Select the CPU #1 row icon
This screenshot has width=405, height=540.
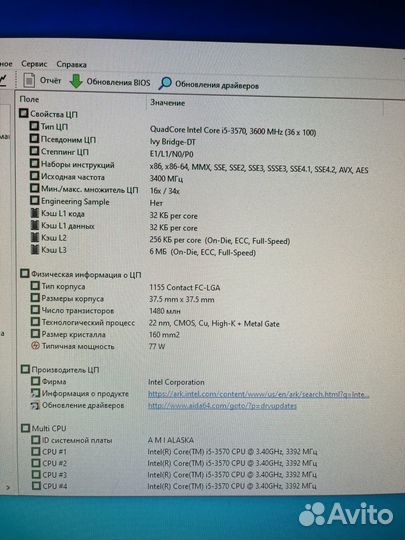coord(36,451)
